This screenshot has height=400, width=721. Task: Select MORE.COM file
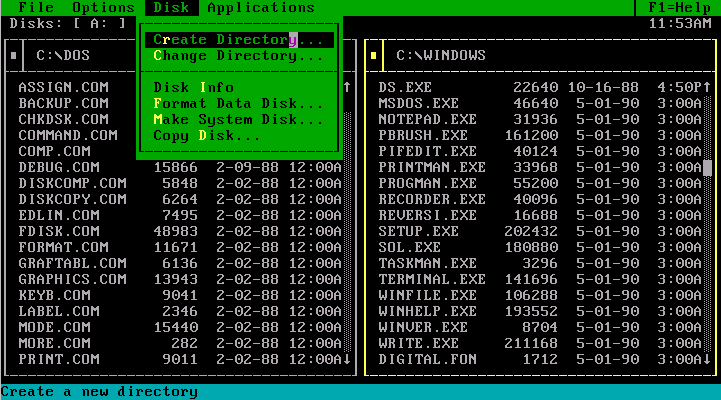181,343
